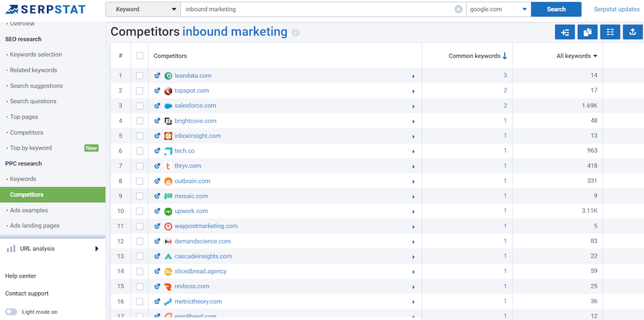Click the add-to-list icon button
This screenshot has width=644, height=320.
(565, 33)
